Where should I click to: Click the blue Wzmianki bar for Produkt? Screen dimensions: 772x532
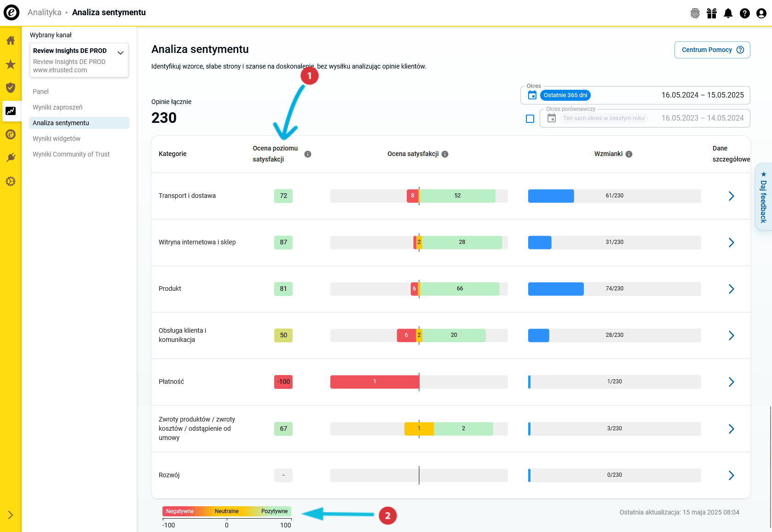[556, 289]
